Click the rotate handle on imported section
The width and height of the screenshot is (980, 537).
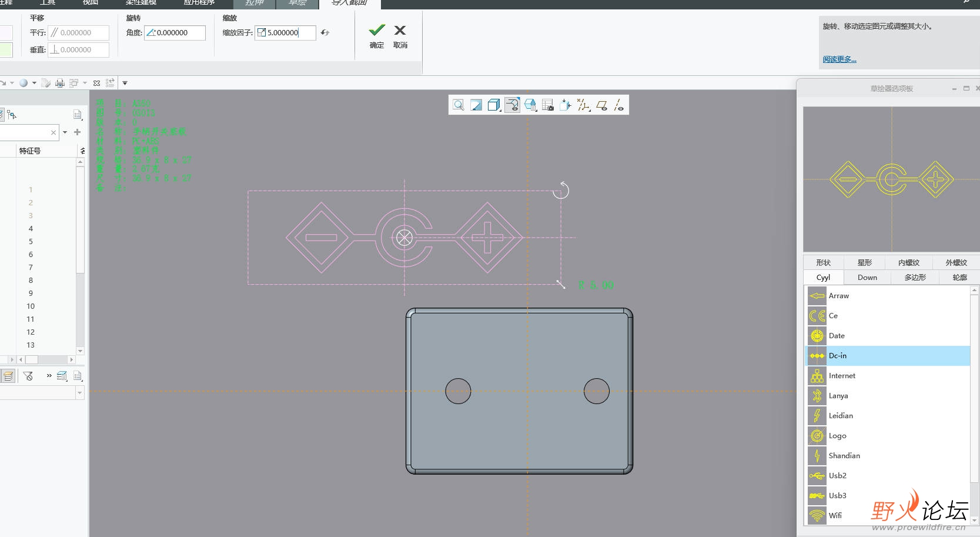point(561,190)
